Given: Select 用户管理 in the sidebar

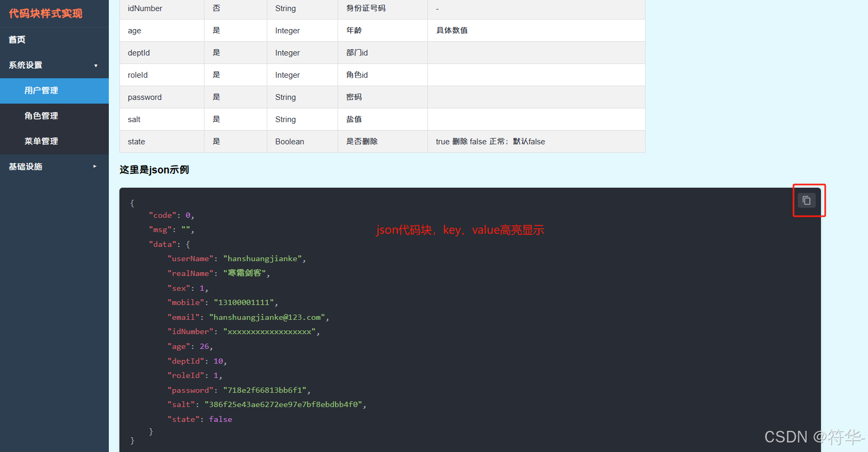Looking at the screenshot, I should [x=54, y=90].
